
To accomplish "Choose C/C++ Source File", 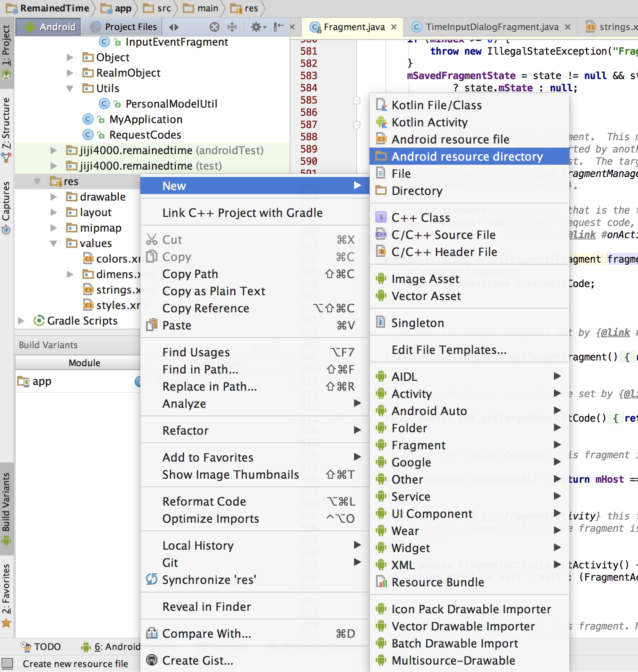I will tap(469, 235).
